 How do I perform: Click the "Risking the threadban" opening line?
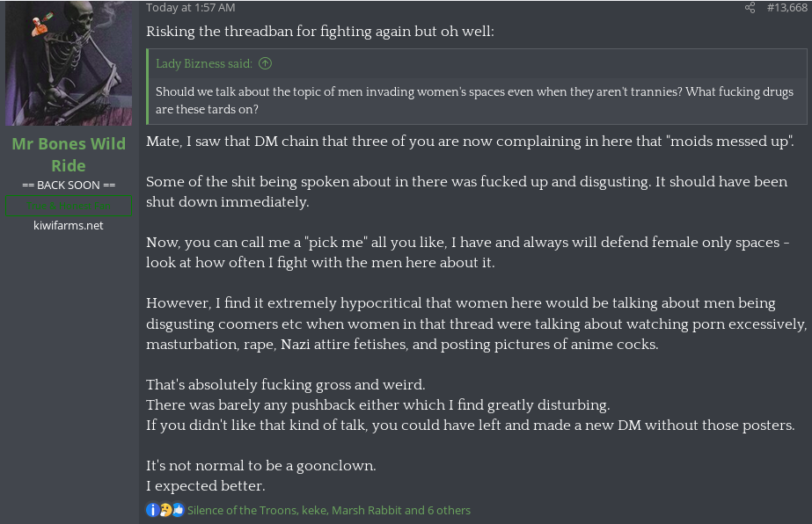(320, 32)
